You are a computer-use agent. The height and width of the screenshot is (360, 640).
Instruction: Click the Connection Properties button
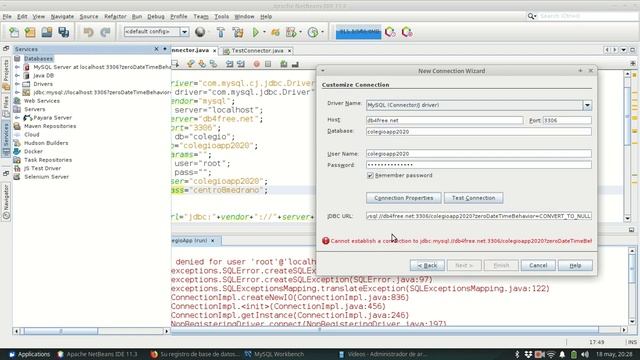403,198
